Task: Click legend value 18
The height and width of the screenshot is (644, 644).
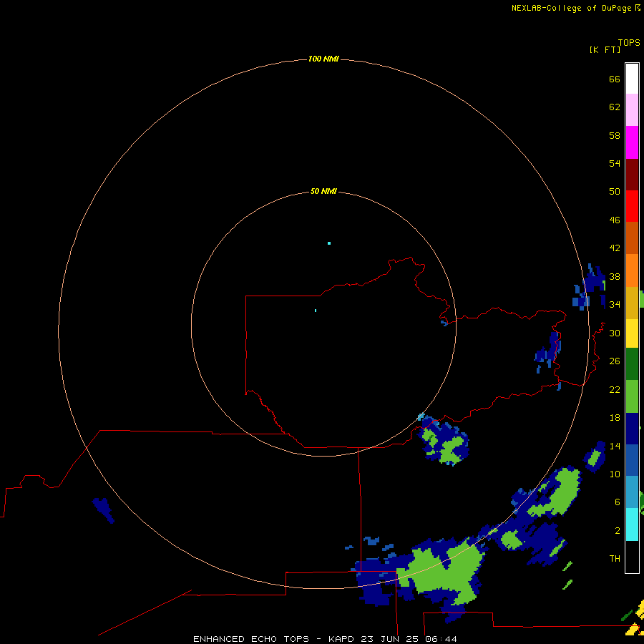Action: pos(615,418)
